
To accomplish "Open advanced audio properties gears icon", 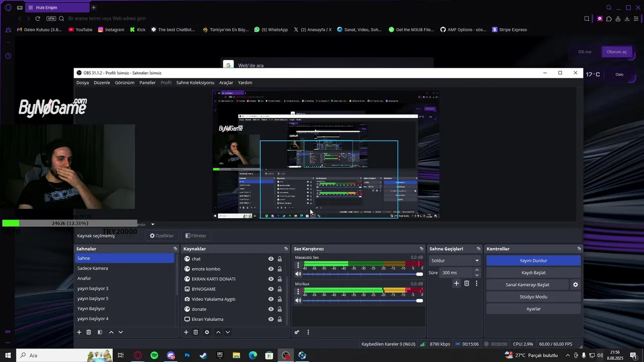I will pos(297,332).
